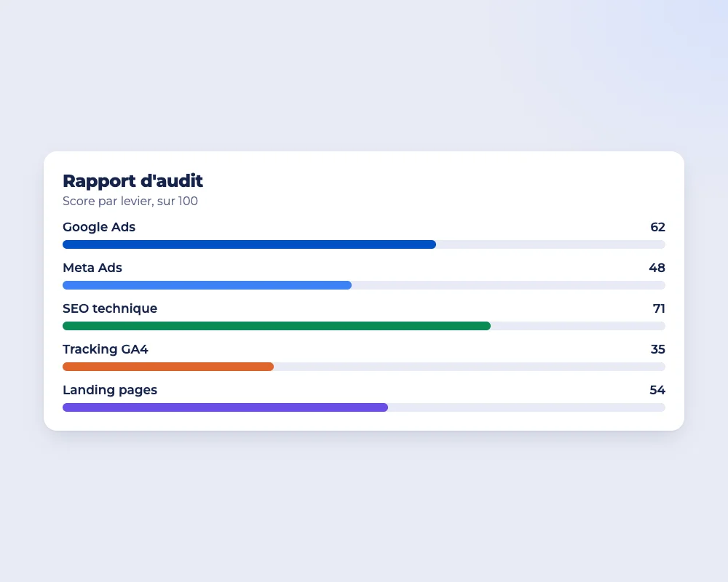The image size is (728, 582).
Task: Click the dark blue Google Ads progress bar
Action: [249, 244]
